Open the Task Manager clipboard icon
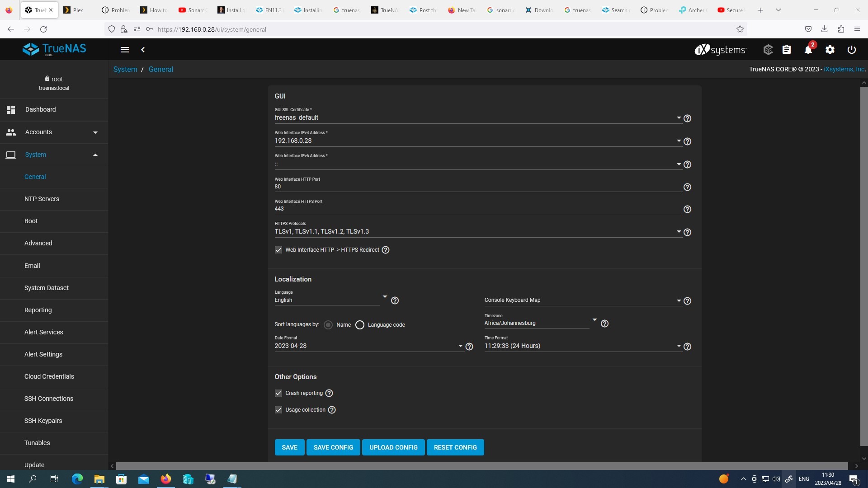868x488 pixels. click(787, 50)
